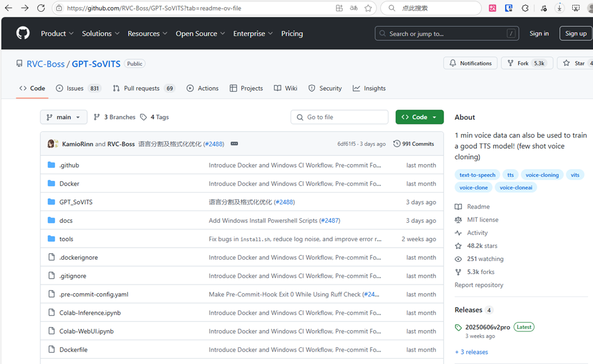Fork the repository with the Fork button

(527, 63)
